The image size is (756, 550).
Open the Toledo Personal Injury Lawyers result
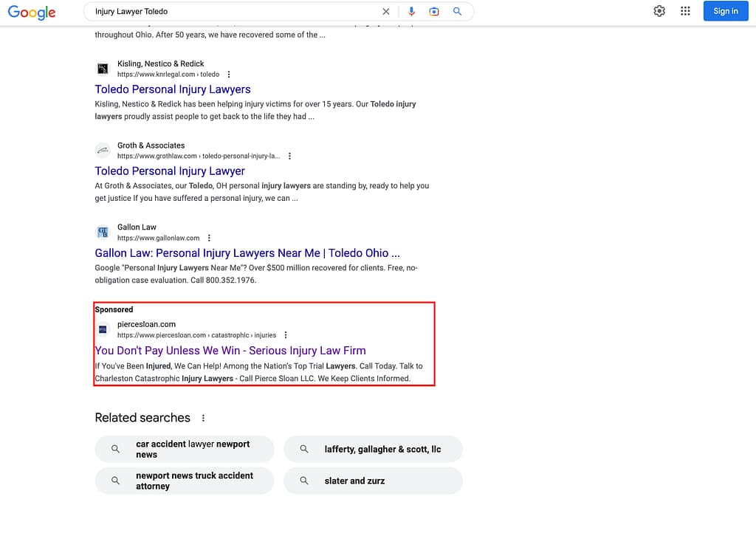[173, 89]
